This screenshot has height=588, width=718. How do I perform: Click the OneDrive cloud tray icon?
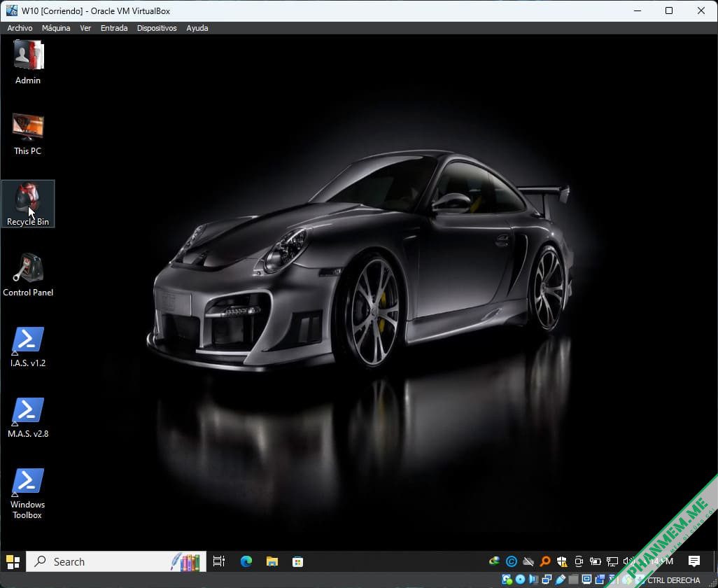[x=528, y=561]
